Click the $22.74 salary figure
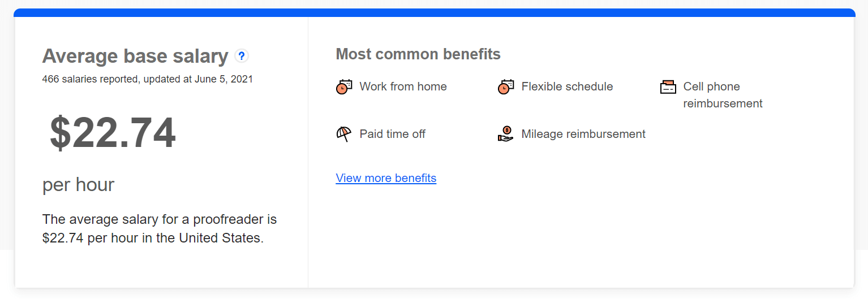The height and width of the screenshot is (299, 868). (113, 133)
